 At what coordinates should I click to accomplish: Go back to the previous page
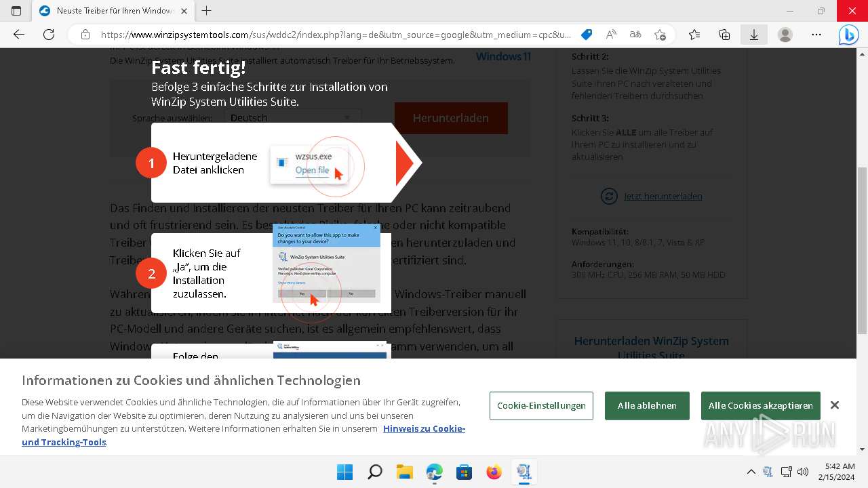(x=19, y=35)
